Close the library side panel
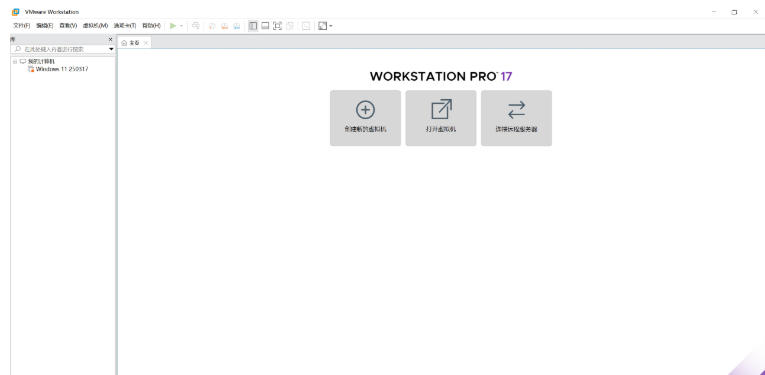The height and width of the screenshot is (375, 765). 110,39
